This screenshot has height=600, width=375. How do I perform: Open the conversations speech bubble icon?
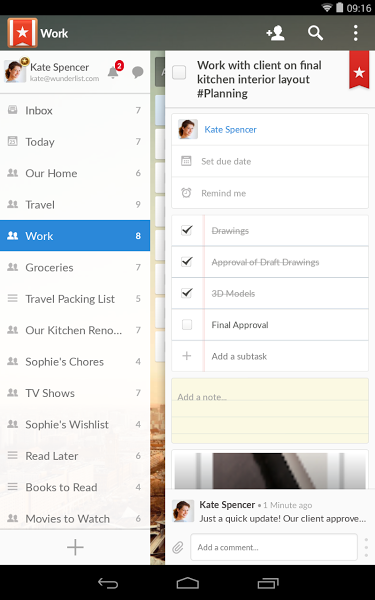137,72
